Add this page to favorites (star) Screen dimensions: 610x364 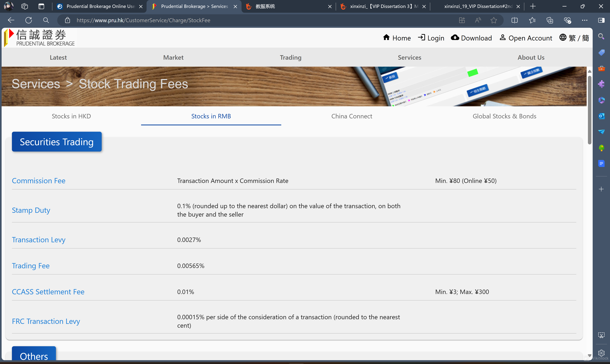[x=494, y=20]
